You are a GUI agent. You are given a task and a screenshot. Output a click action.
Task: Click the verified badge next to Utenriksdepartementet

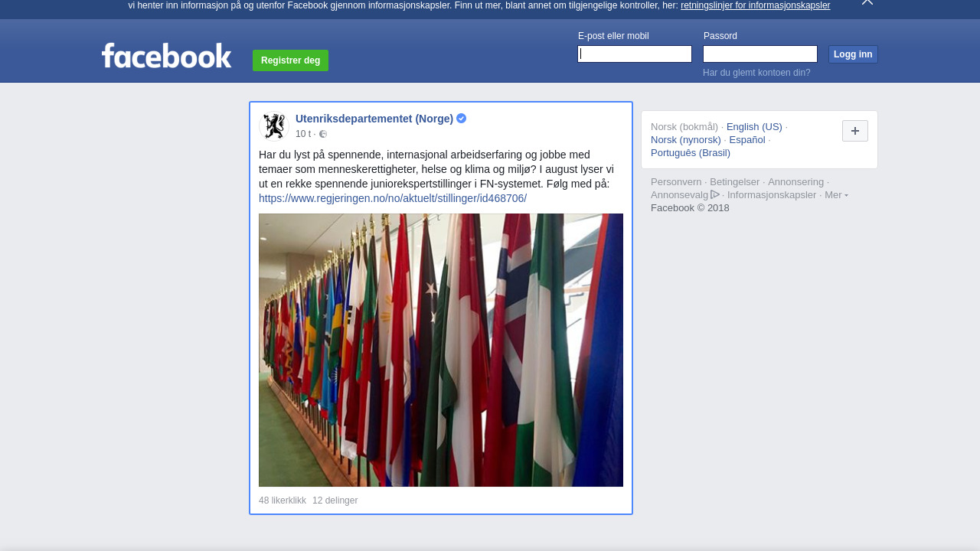462,119
